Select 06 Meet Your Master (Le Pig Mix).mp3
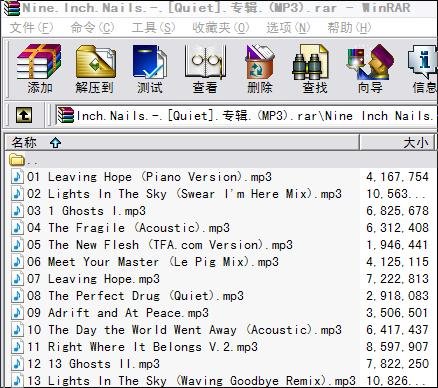The width and height of the screenshot is (438, 388). point(153,262)
